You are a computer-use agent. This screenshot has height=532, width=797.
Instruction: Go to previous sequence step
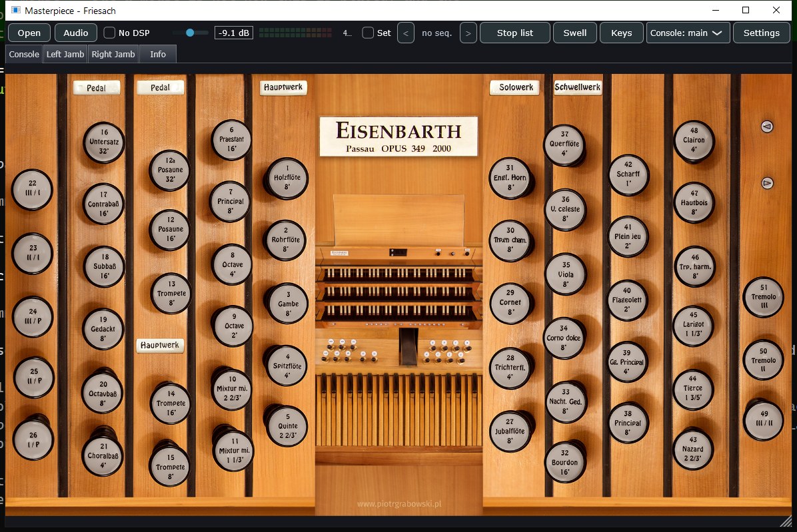(406, 33)
